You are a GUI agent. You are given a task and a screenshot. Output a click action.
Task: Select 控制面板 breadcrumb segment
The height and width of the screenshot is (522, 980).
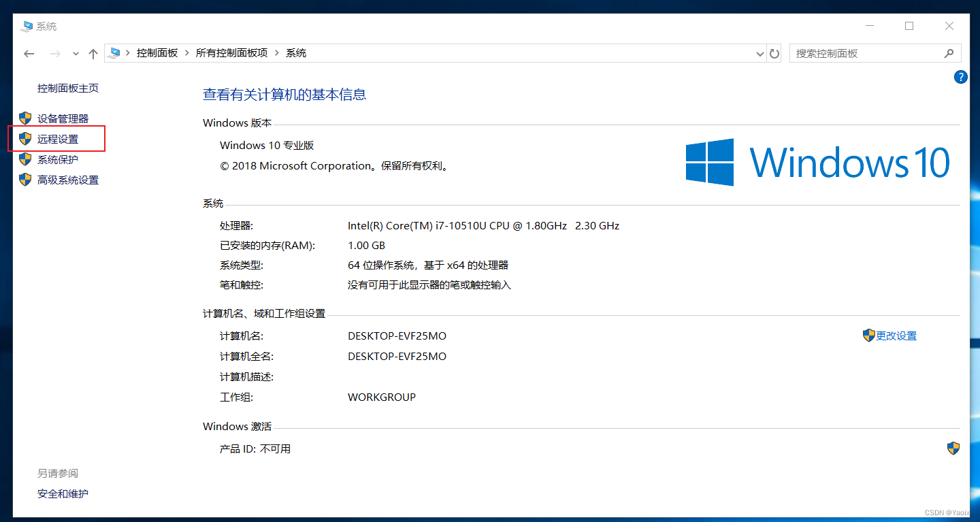tap(157, 53)
